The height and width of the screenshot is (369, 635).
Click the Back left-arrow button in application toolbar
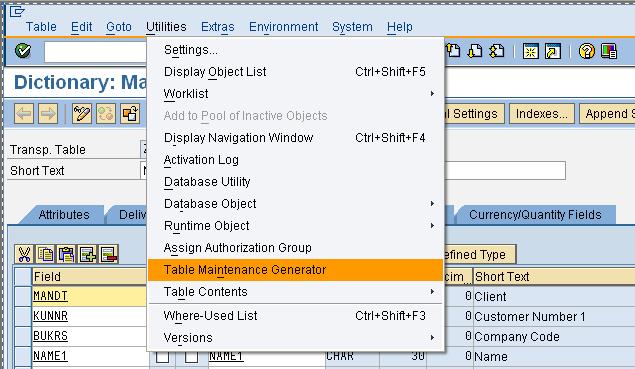click(24, 114)
